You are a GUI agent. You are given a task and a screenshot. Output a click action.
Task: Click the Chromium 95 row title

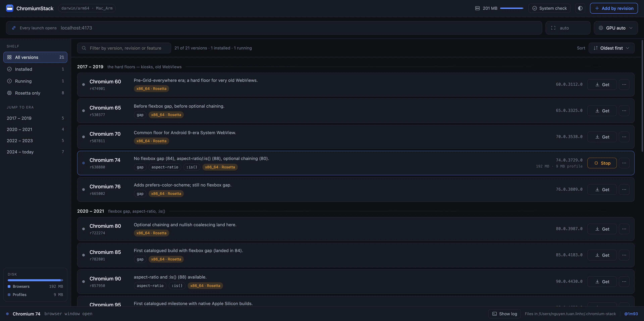click(105, 304)
